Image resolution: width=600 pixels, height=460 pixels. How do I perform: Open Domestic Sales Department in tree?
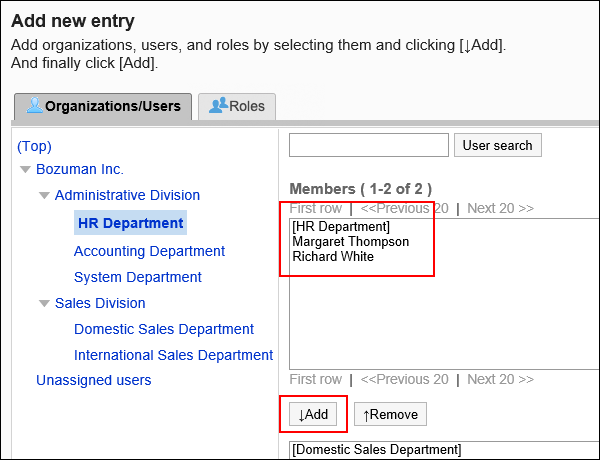tap(164, 329)
